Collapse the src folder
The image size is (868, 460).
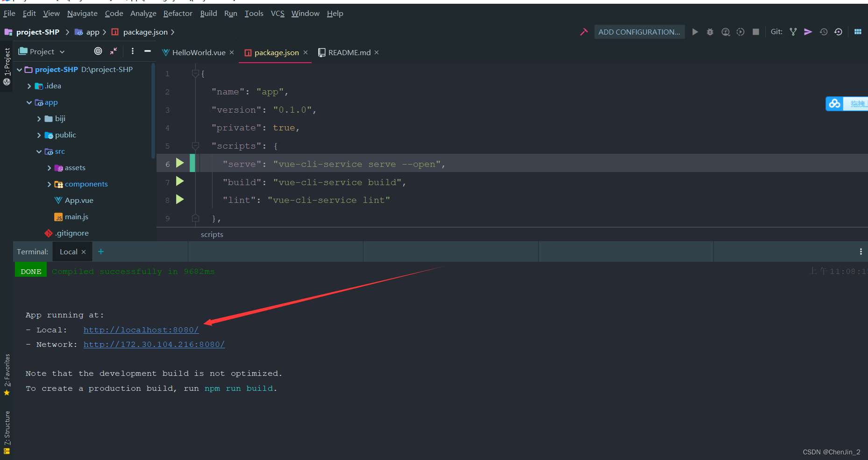[39, 151]
